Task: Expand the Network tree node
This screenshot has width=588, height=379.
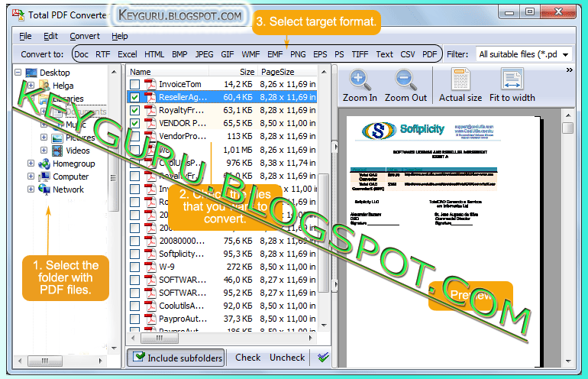Action: 31,189
